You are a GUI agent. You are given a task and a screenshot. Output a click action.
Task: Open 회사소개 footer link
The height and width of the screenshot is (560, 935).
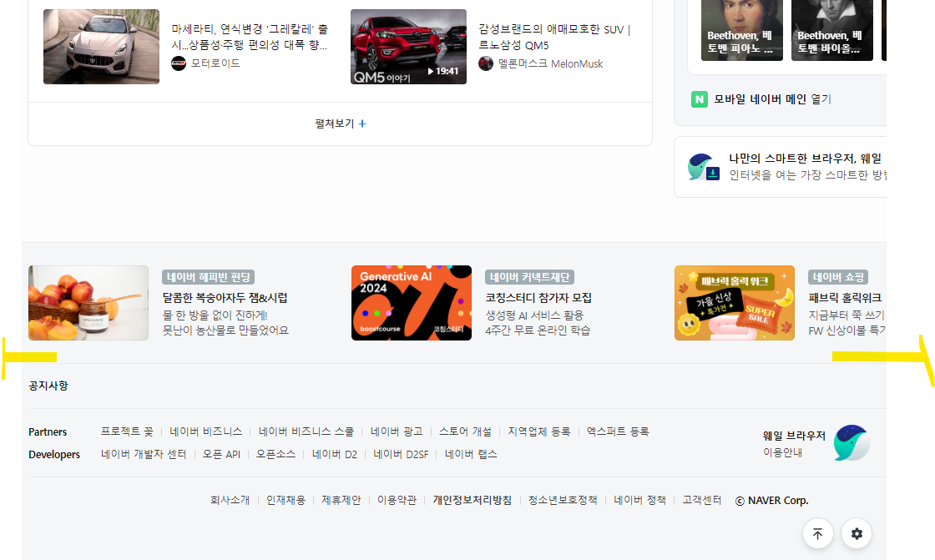(230, 500)
